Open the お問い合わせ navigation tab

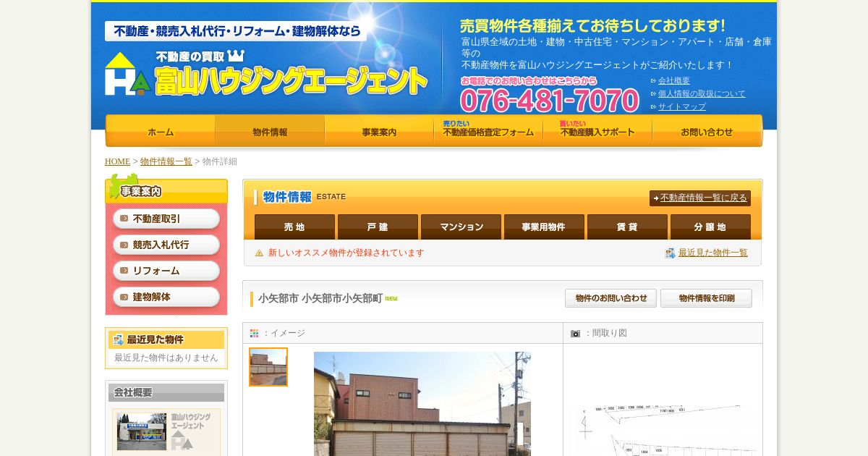click(707, 132)
